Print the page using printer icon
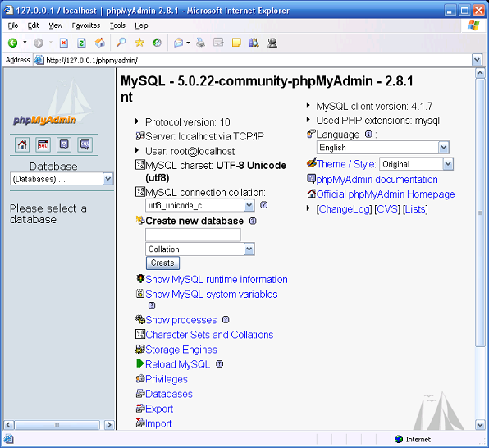 point(200,43)
